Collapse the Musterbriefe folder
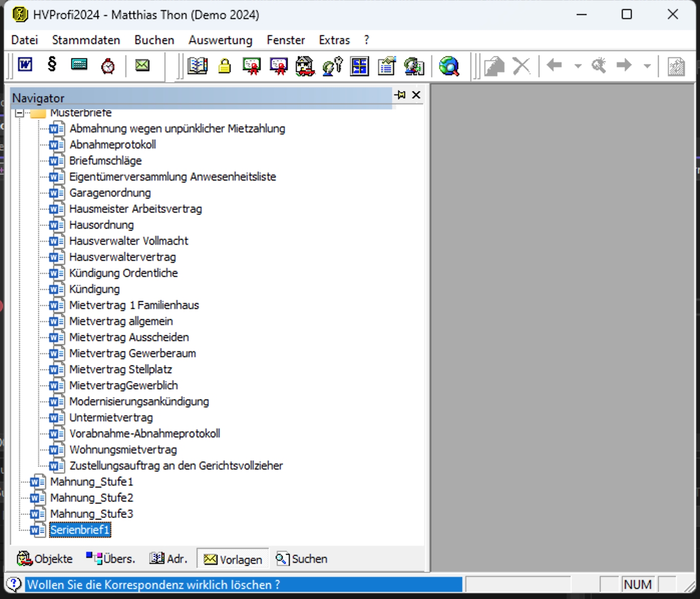Viewport: 700px width, 599px height. (x=20, y=113)
